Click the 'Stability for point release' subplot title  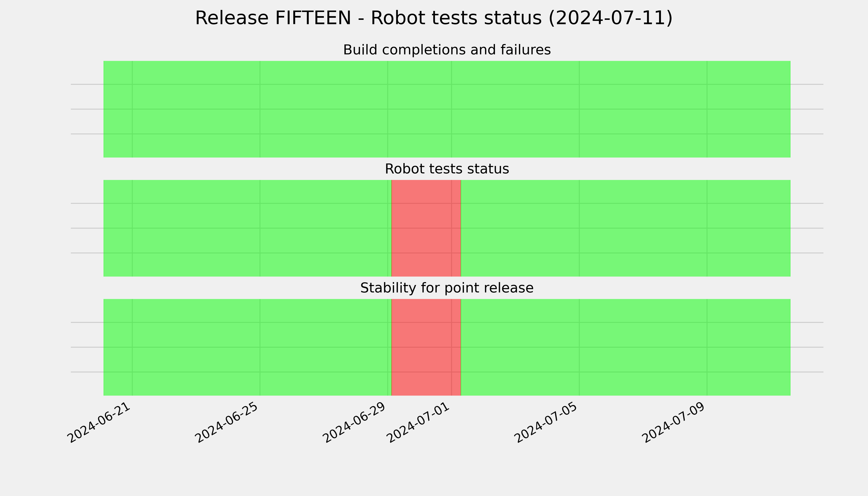pyautogui.click(x=447, y=288)
